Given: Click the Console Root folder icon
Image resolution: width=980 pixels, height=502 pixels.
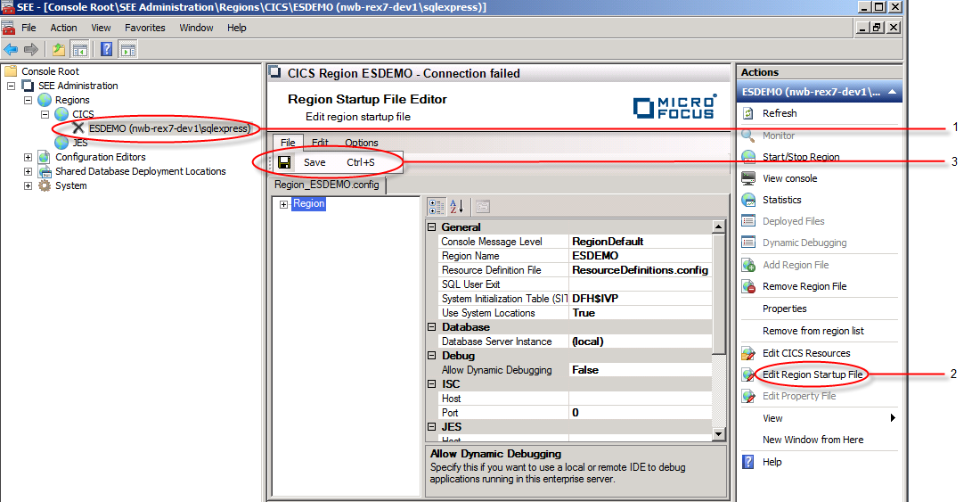Looking at the screenshot, I should pyautogui.click(x=11, y=71).
